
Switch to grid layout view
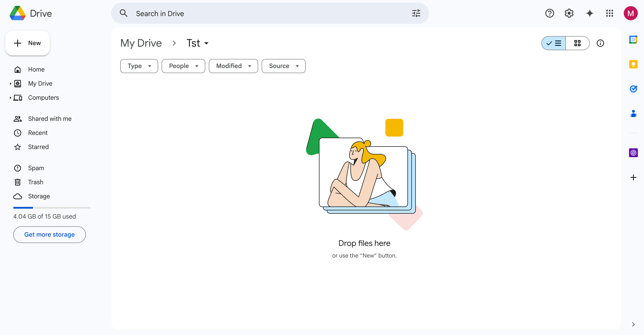point(577,43)
